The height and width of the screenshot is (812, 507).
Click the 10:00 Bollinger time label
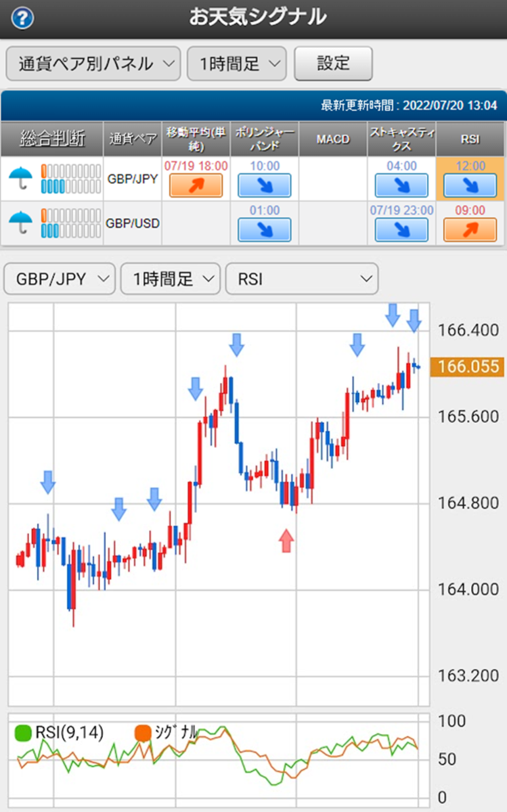click(x=265, y=166)
